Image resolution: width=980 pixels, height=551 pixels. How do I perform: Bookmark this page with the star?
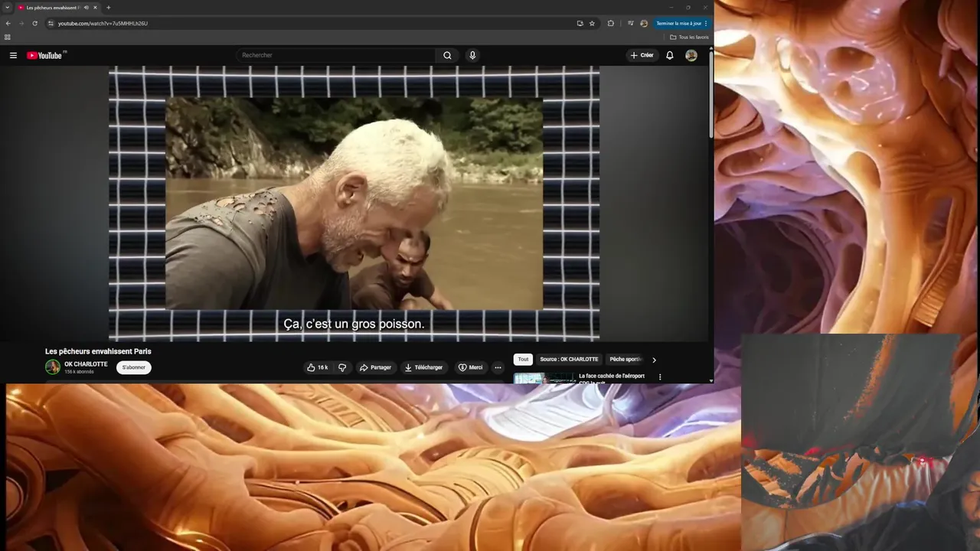(x=592, y=23)
